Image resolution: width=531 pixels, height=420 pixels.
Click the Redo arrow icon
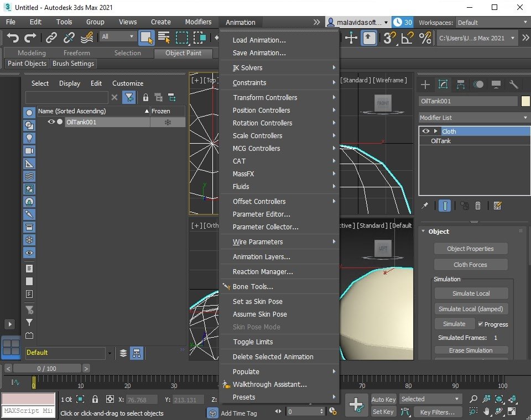[x=30, y=38]
